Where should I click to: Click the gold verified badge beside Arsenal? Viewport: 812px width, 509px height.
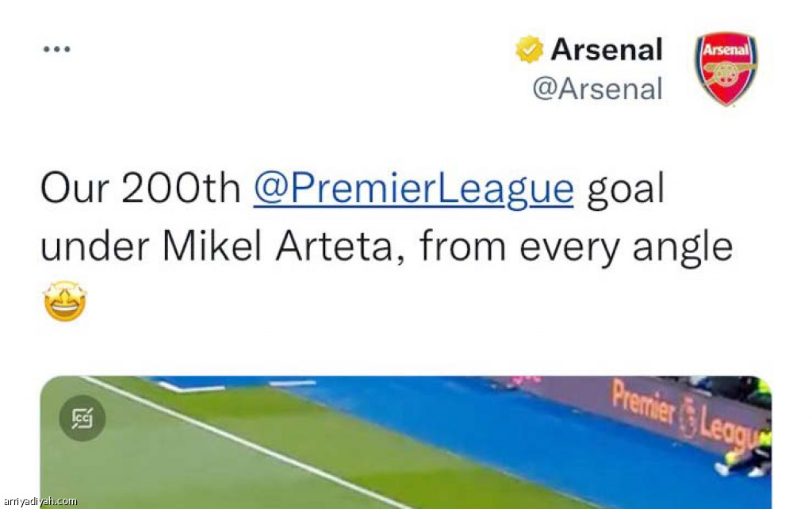tap(528, 50)
